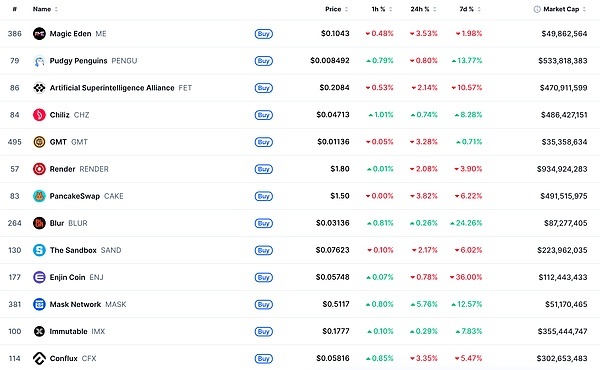The image size is (600, 370).
Task: Open the Chiliz coin page
Action: coord(60,115)
